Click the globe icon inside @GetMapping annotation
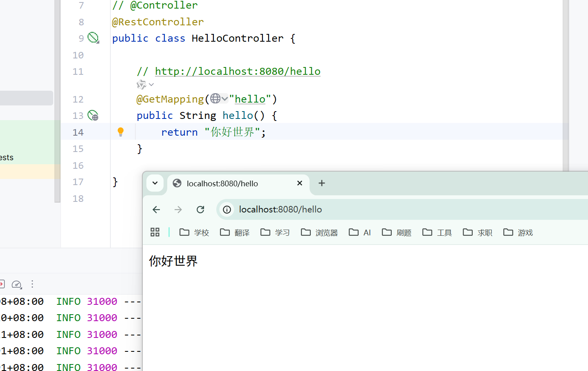The width and height of the screenshot is (588, 371). (215, 98)
